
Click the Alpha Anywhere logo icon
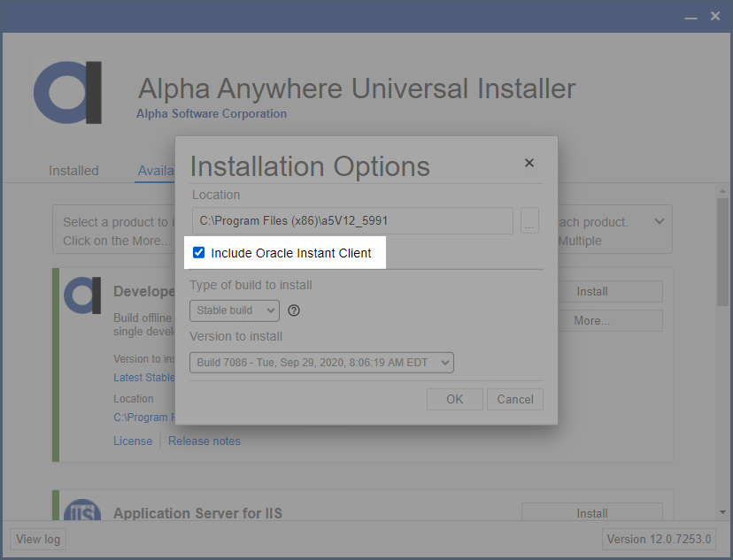(x=68, y=93)
